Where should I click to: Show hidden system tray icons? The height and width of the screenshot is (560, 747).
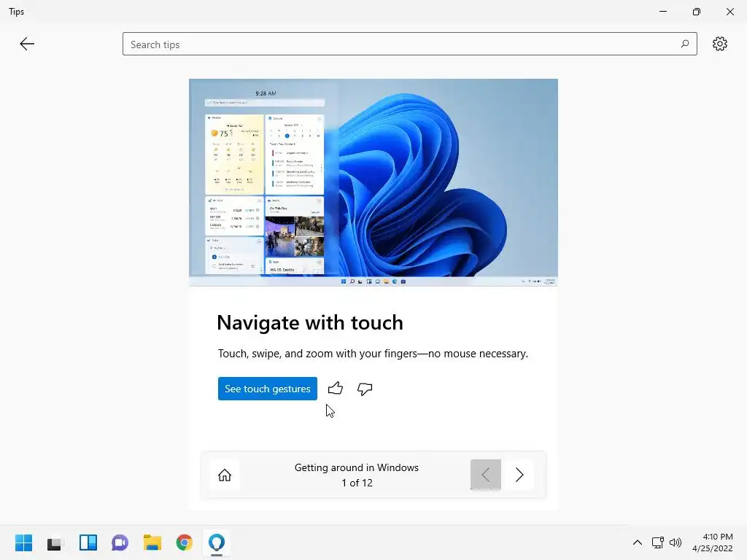point(637,542)
